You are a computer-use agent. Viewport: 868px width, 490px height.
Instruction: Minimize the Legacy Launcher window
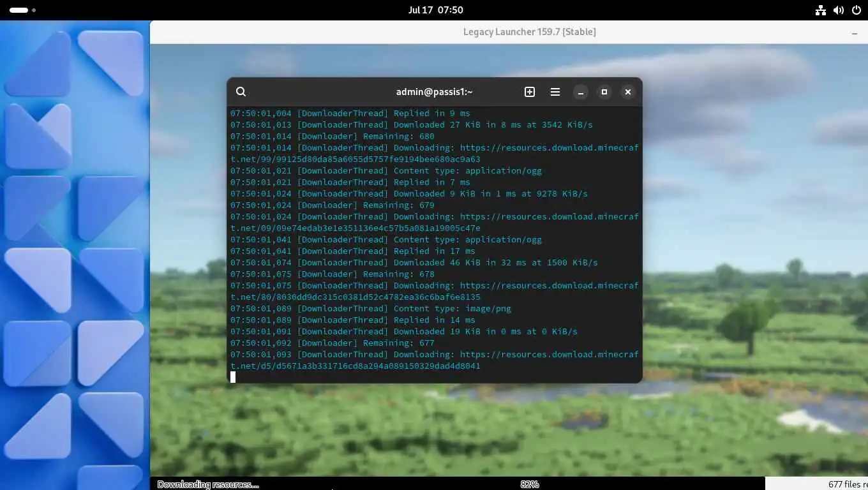coord(855,33)
